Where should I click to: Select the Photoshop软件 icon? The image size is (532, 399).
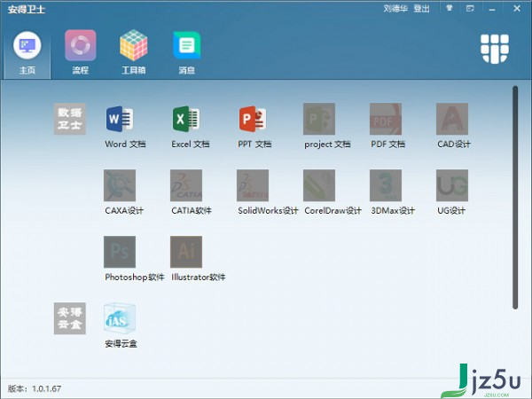[120, 252]
